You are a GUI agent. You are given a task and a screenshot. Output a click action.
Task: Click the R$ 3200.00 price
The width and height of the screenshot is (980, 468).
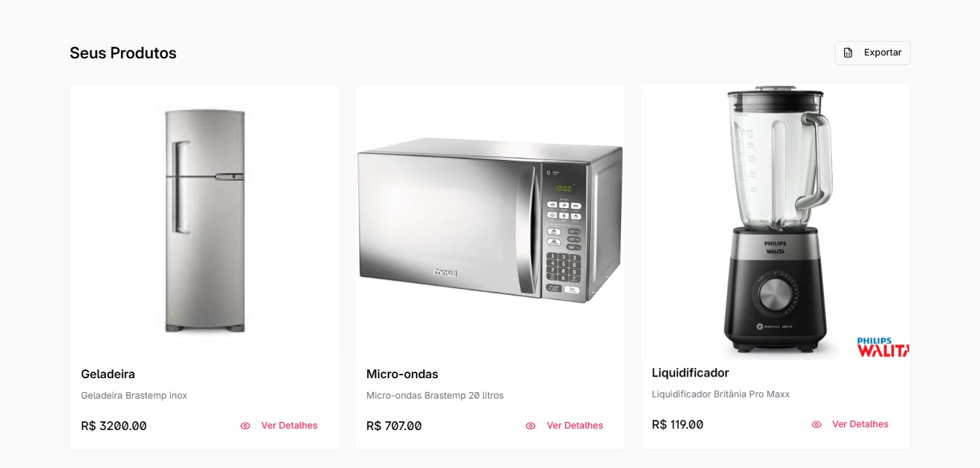[x=114, y=426]
